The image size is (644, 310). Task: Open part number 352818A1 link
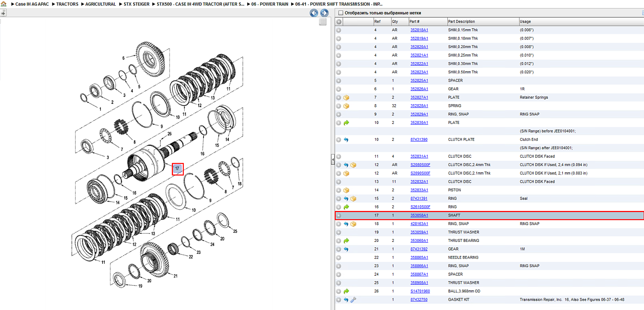[419, 30]
